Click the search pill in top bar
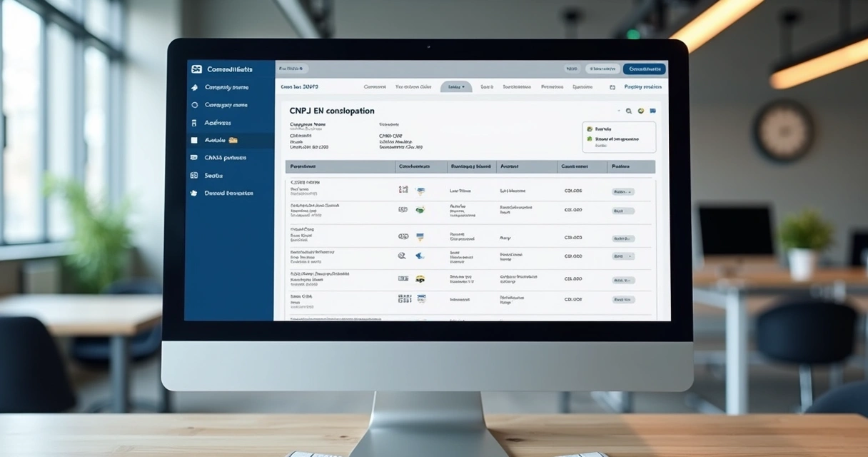Image resolution: width=868 pixels, height=457 pixels. coord(292,69)
